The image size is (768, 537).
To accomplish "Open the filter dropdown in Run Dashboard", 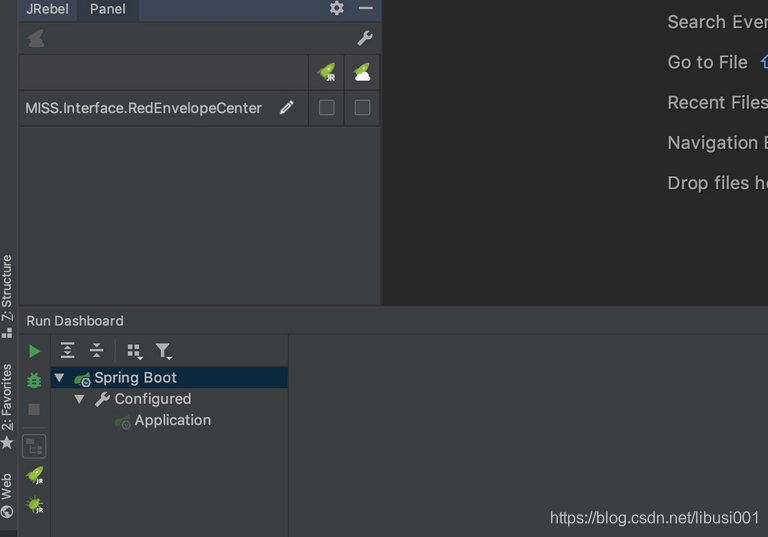I will click(x=164, y=351).
